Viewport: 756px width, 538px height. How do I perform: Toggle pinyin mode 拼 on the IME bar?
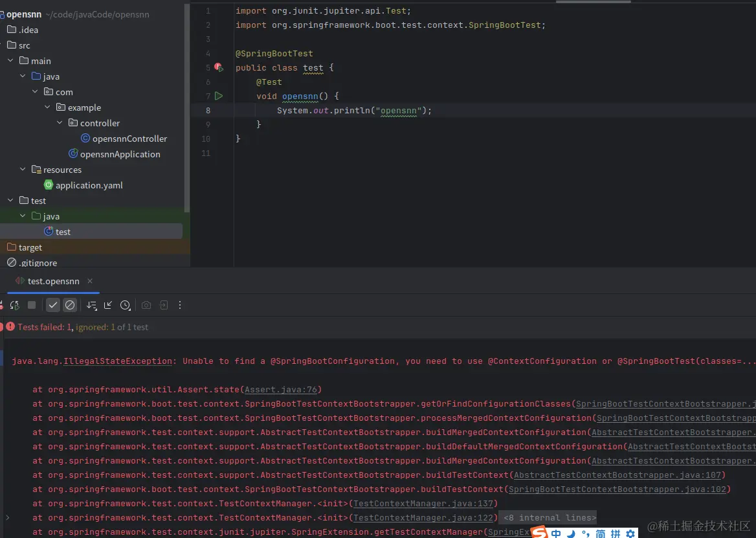[616, 533]
